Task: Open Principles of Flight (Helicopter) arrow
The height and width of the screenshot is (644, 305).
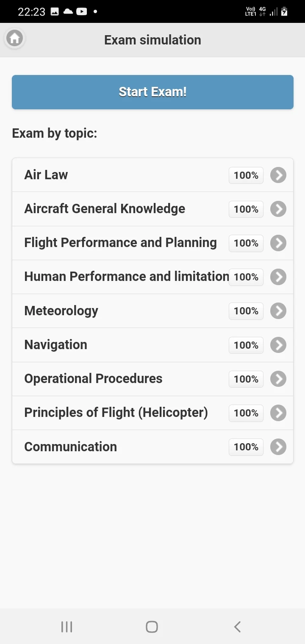Action: (x=278, y=413)
